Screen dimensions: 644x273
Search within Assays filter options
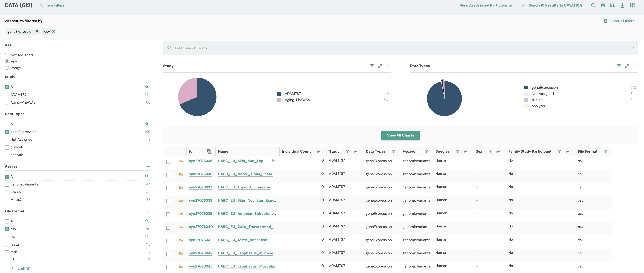(147, 176)
